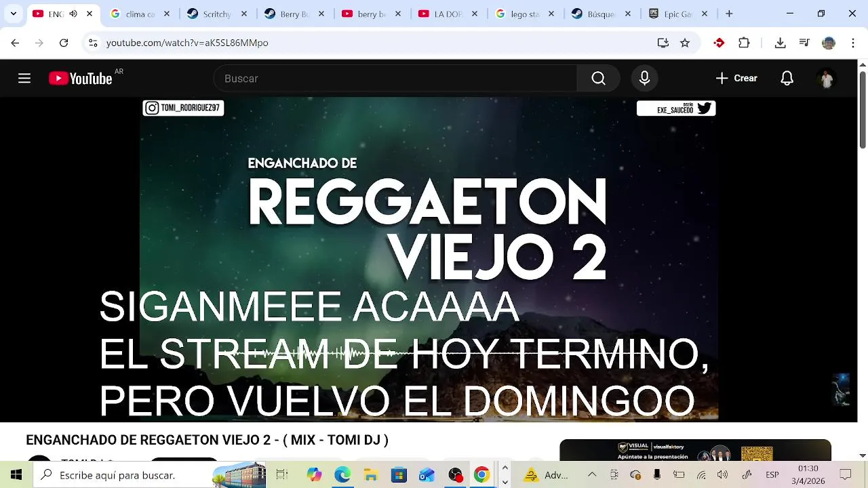Open the cloud sync status tray icon
The height and width of the screenshot is (488, 868).
[x=635, y=475]
